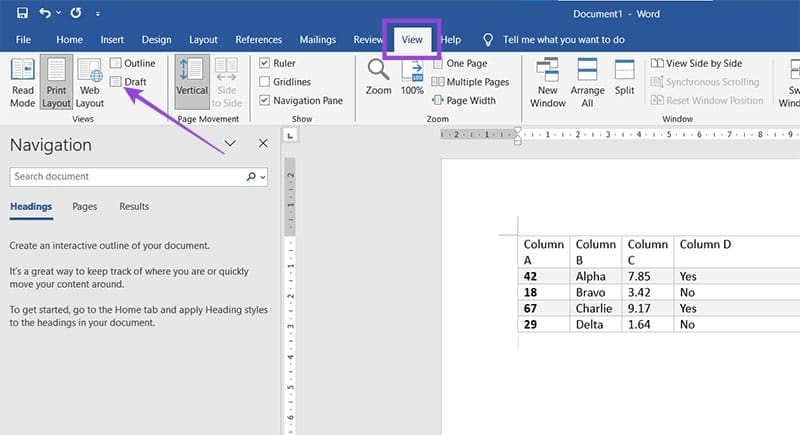
Task: Open Navigation pane task options chevron
Action: point(230,143)
